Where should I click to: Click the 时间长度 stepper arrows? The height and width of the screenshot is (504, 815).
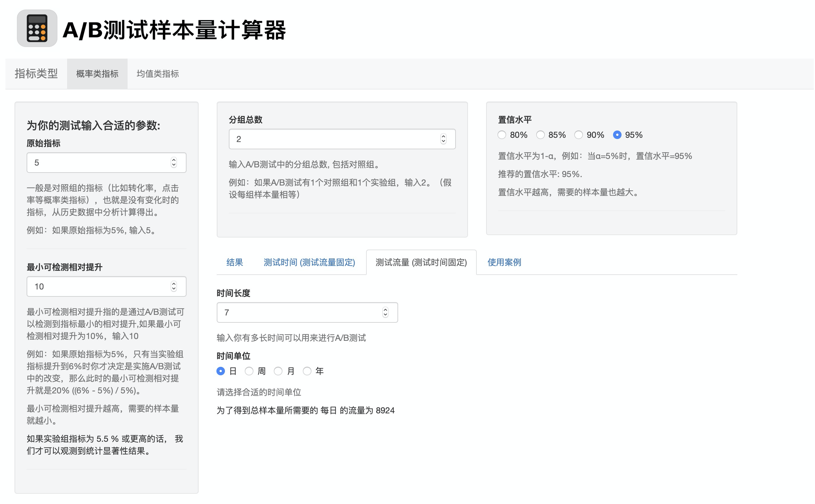(385, 312)
